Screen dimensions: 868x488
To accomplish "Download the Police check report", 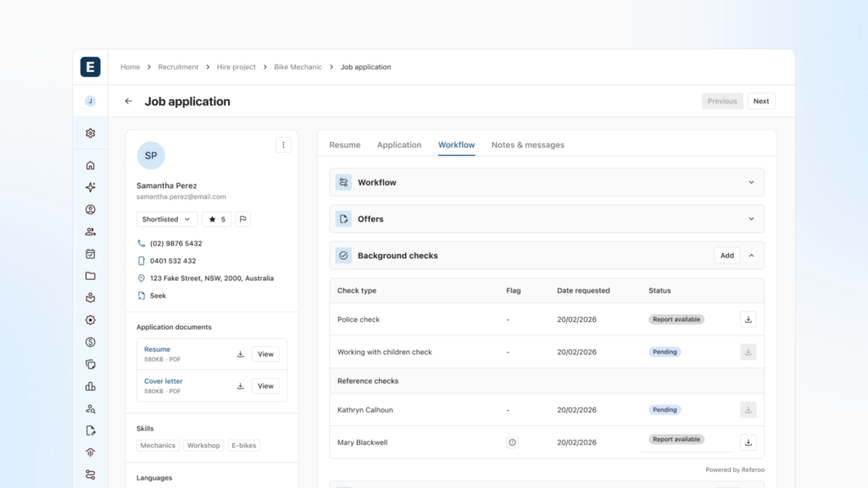I will click(x=748, y=319).
